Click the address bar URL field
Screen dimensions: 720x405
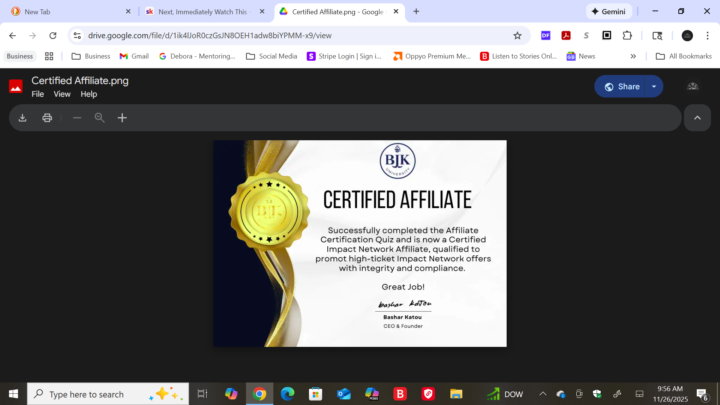[x=290, y=35]
